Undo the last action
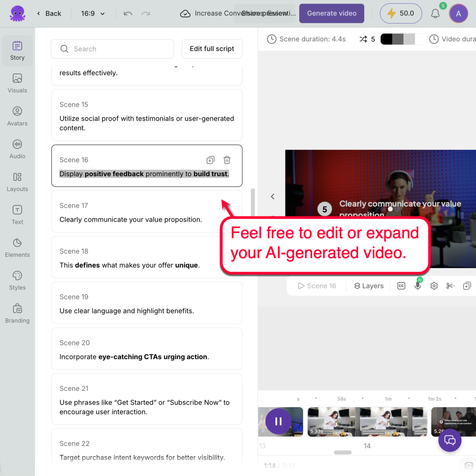Viewport: 476px width, 476px height. 128,13
